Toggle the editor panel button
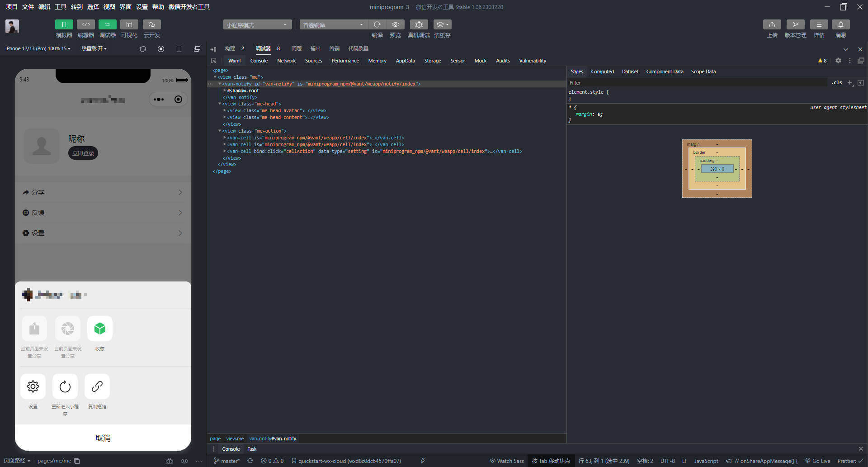Screen dimensions: 868x467 (x=85, y=24)
